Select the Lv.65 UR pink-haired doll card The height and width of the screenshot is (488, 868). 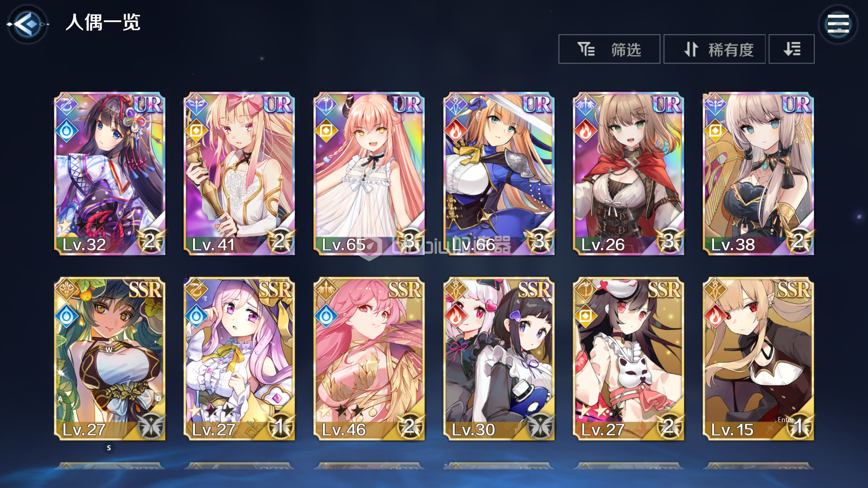coord(369,174)
